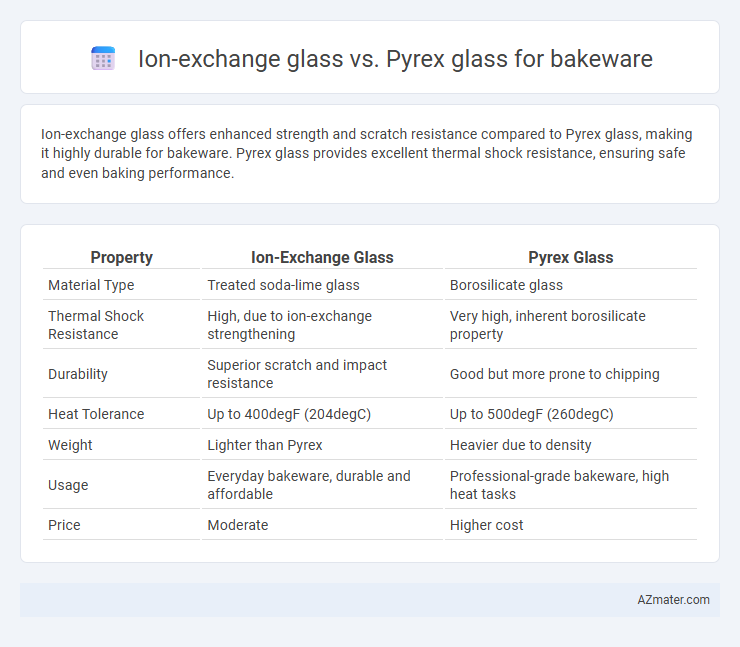
Task: Select the 'Thermal Shock Resistance' row label
Action: (96, 325)
